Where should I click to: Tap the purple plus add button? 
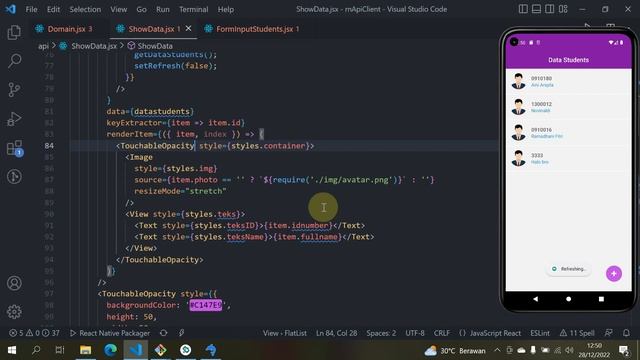[x=613, y=273]
